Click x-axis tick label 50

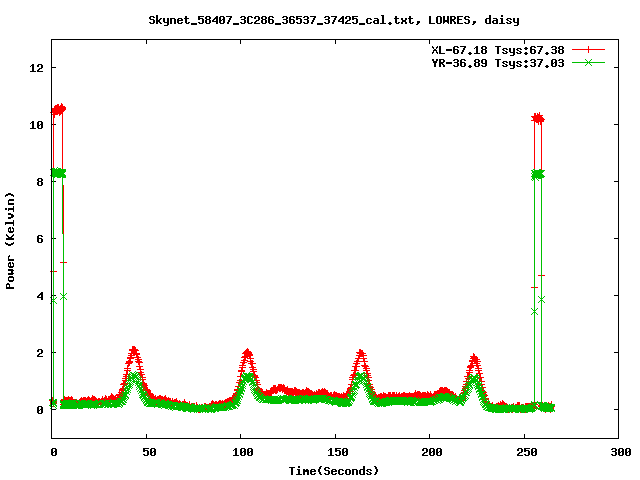pyautogui.click(x=149, y=452)
